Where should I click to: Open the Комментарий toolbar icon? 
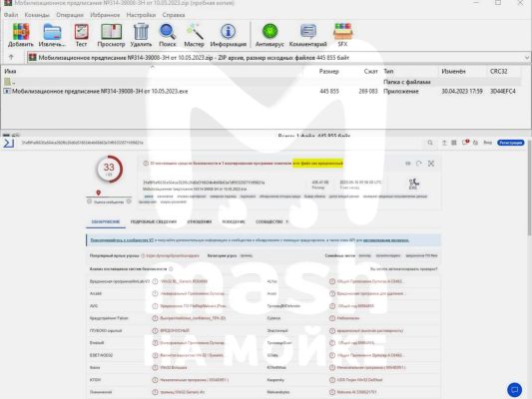307,35
